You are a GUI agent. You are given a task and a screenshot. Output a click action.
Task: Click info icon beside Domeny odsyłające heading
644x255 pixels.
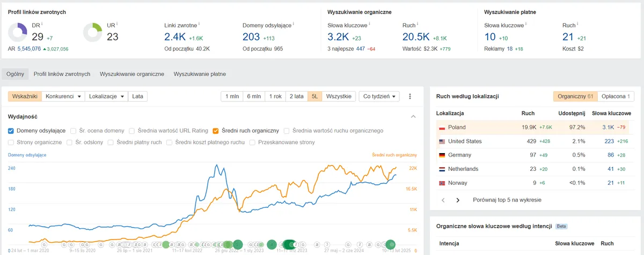click(294, 24)
